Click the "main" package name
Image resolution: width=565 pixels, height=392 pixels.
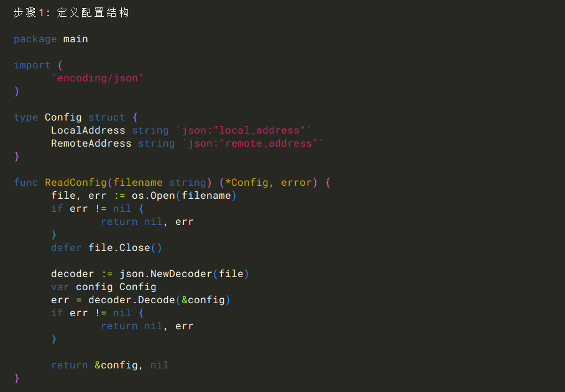(75, 39)
